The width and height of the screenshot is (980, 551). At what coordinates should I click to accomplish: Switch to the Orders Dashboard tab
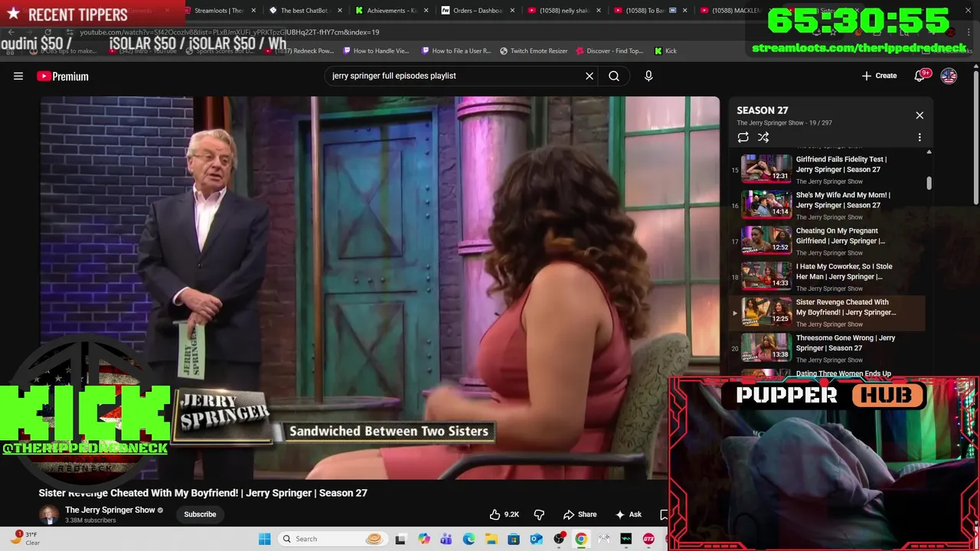click(477, 11)
